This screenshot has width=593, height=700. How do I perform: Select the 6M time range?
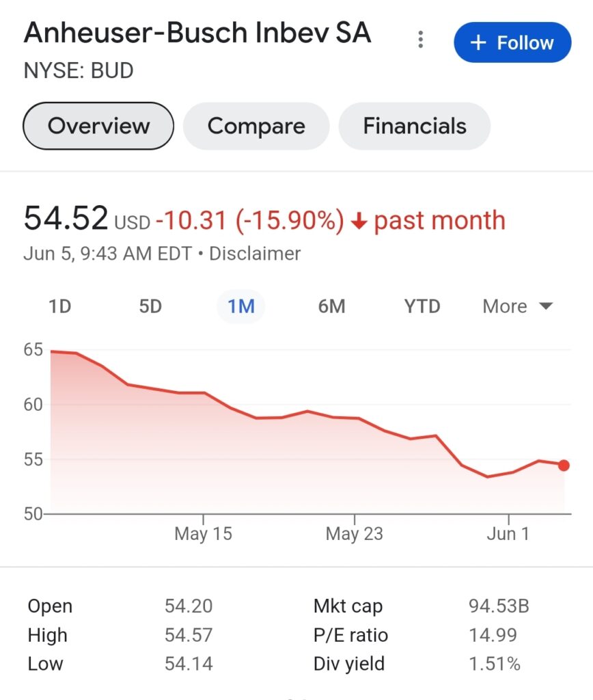(331, 306)
